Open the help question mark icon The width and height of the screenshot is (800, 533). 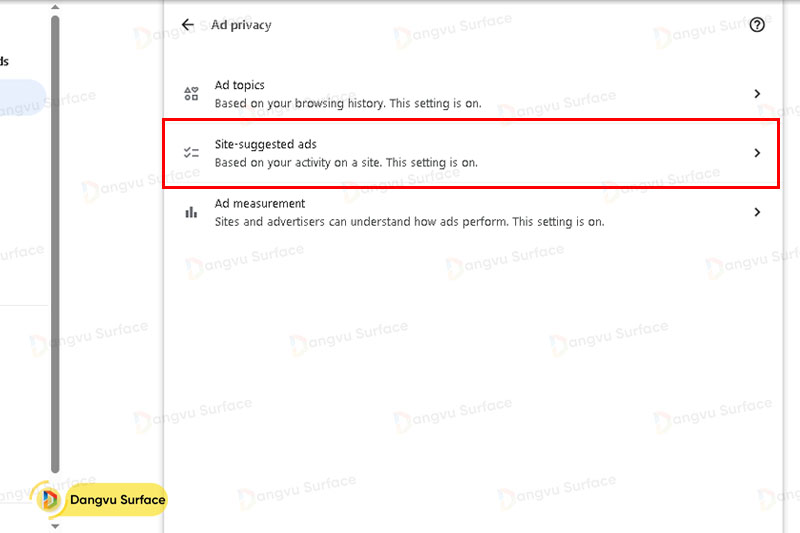pyautogui.click(x=757, y=25)
